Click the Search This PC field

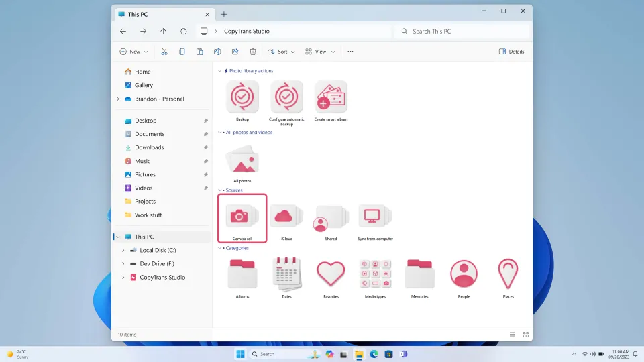tap(464, 32)
